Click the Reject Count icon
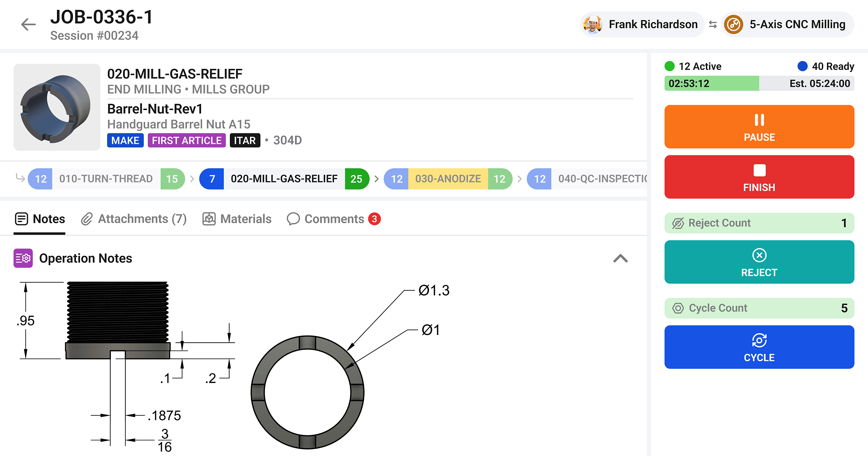 click(x=678, y=223)
